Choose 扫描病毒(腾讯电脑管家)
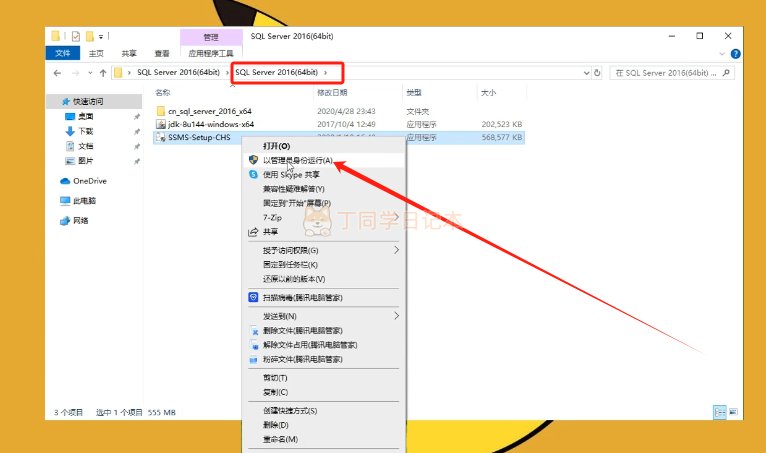 [x=324, y=298]
